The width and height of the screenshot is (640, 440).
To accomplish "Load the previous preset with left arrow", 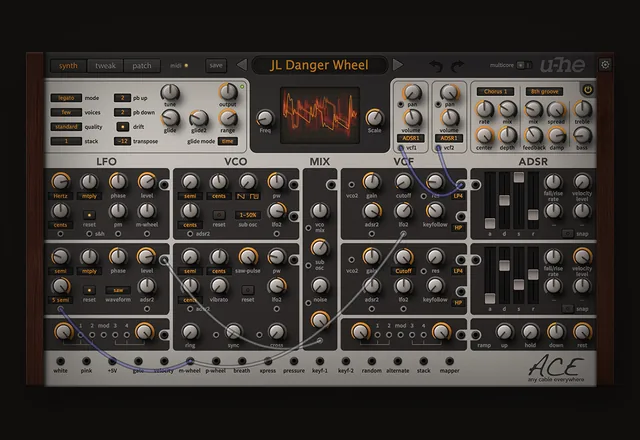I will pyautogui.click(x=242, y=64).
